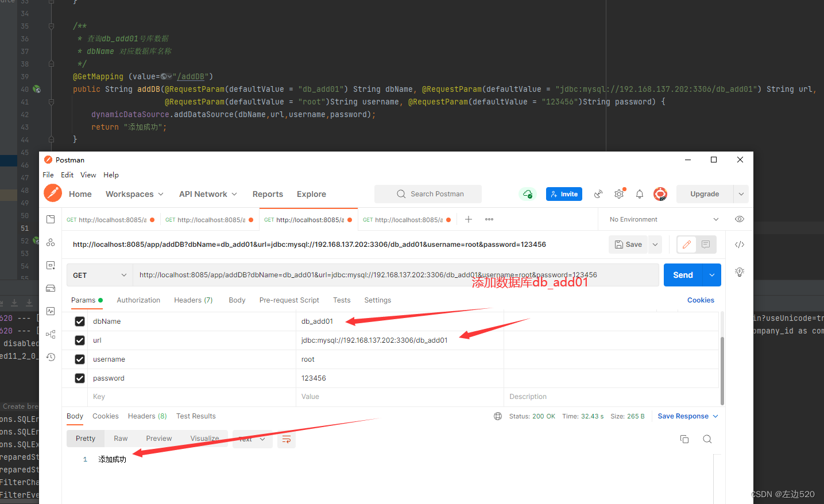The width and height of the screenshot is (824, 504).
Task: Open the code snippet panel icon
Action: coord(740,245)
